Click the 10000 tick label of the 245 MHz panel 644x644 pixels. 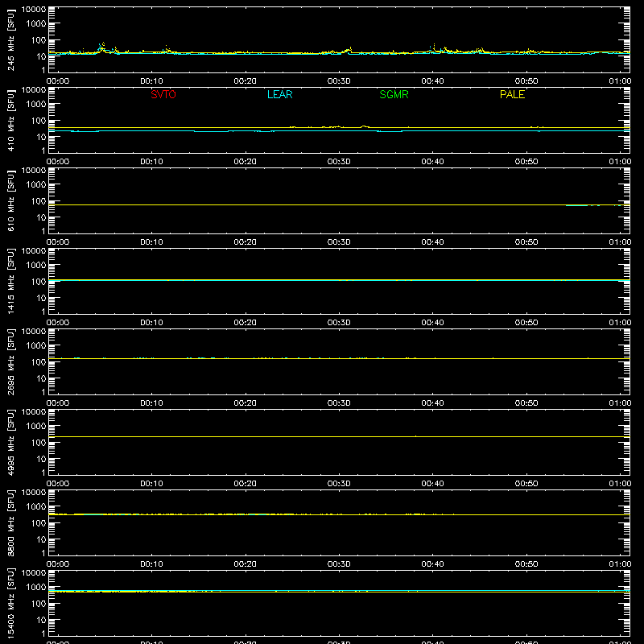34,10
